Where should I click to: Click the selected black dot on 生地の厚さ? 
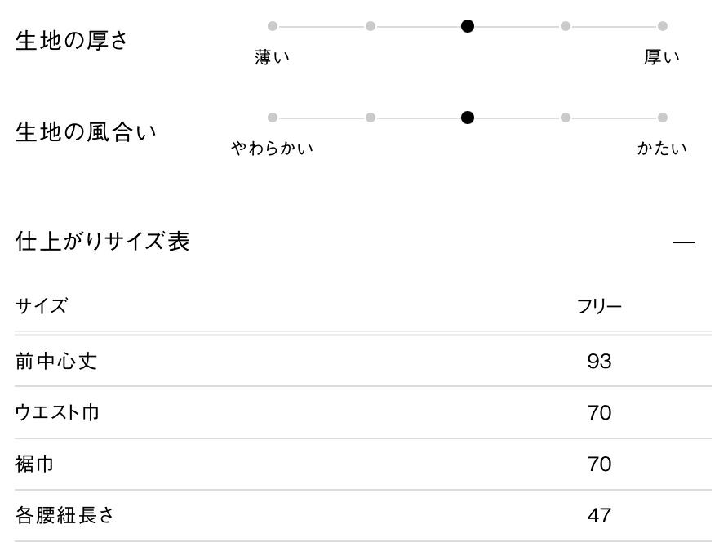coord(468,26)
